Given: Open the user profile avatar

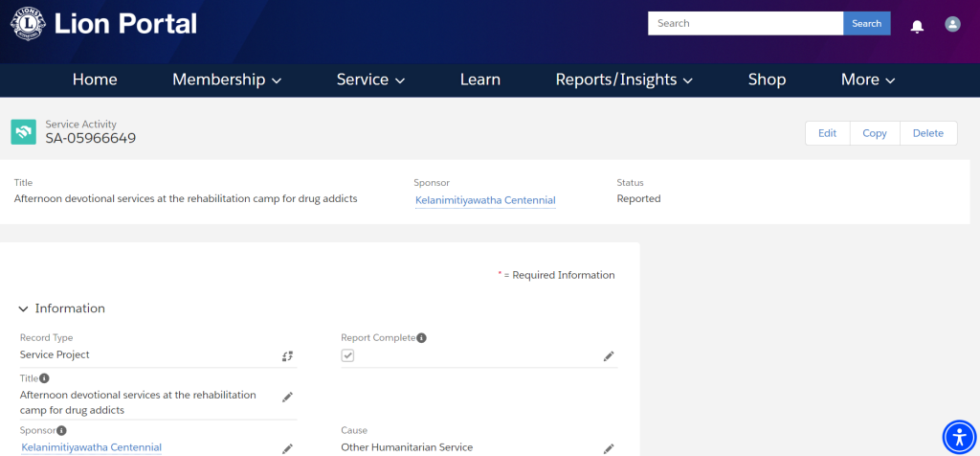Looking at the screenshot, I should point(952,24).
